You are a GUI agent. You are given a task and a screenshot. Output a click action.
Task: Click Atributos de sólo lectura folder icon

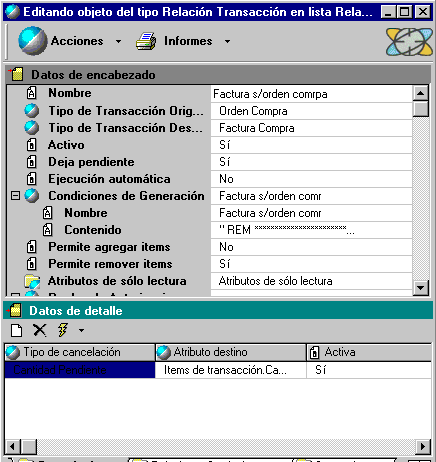[x=32, y=281]
